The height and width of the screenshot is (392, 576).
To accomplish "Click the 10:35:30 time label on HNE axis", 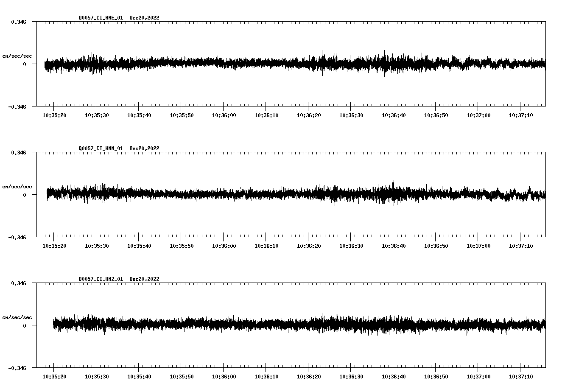I will [97, 115].
